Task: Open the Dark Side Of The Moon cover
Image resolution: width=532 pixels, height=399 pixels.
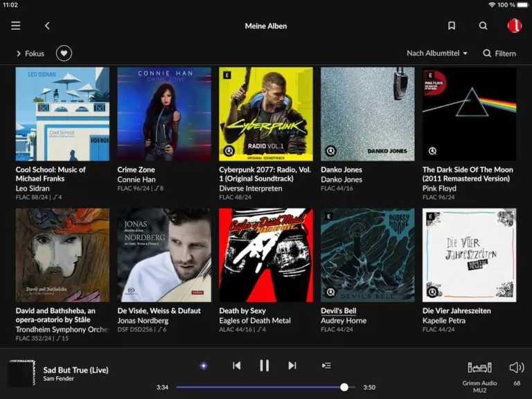Action: (469, 114)
